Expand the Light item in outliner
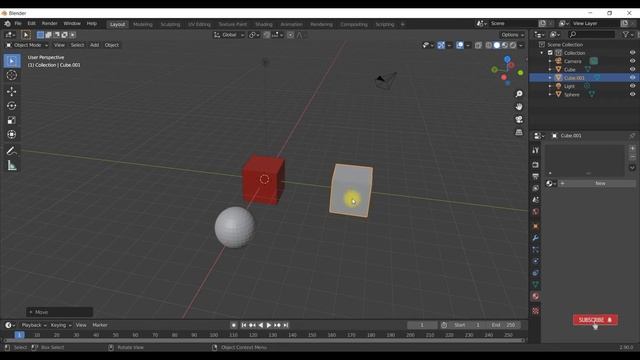The image size is (640, 360). (x=550, y=86)
